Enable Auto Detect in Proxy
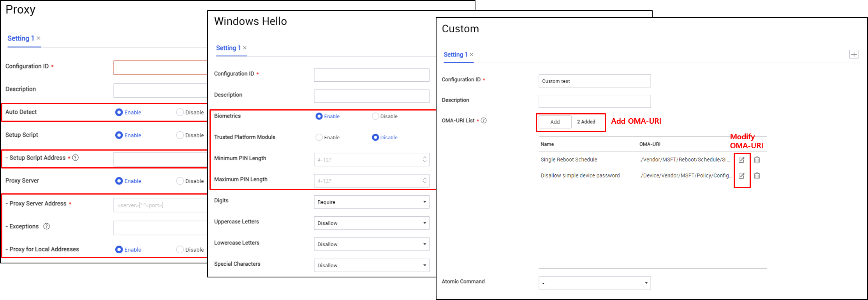 point(119,112)
